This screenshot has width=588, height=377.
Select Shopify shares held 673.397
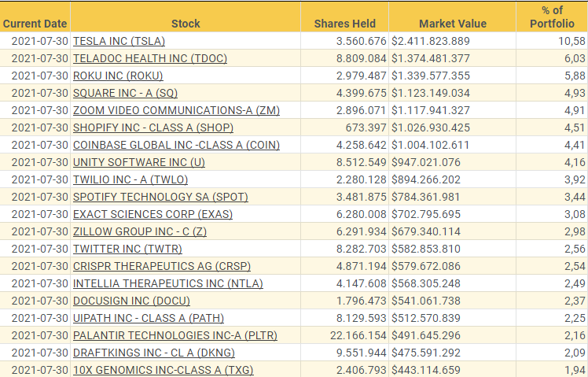pos(366,128)
